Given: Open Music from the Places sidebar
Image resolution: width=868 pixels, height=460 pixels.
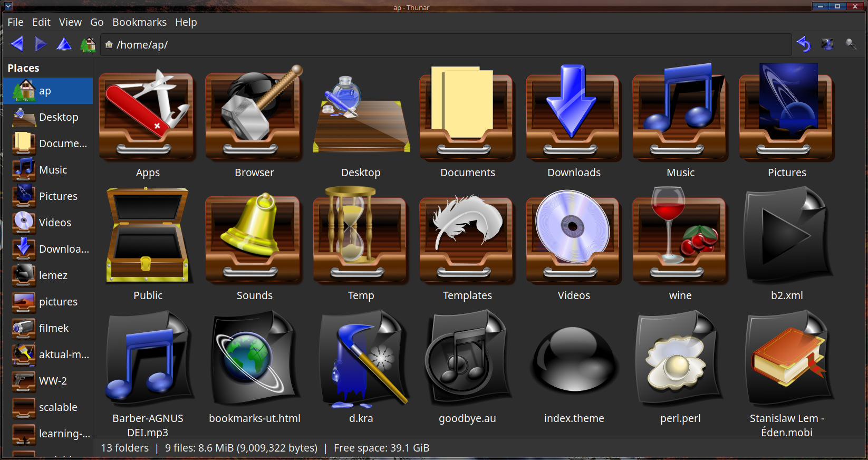Looking at the screenshot, I should coord(48,170).
